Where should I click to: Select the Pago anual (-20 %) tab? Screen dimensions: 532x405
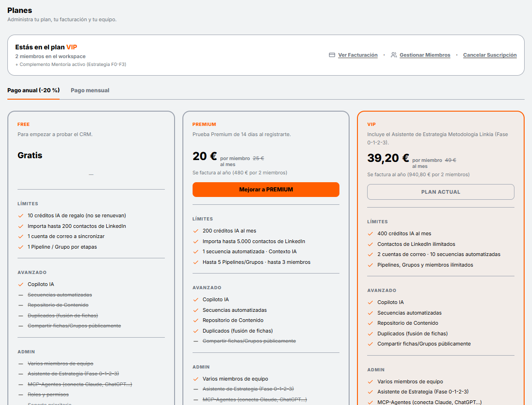point(34,90)
